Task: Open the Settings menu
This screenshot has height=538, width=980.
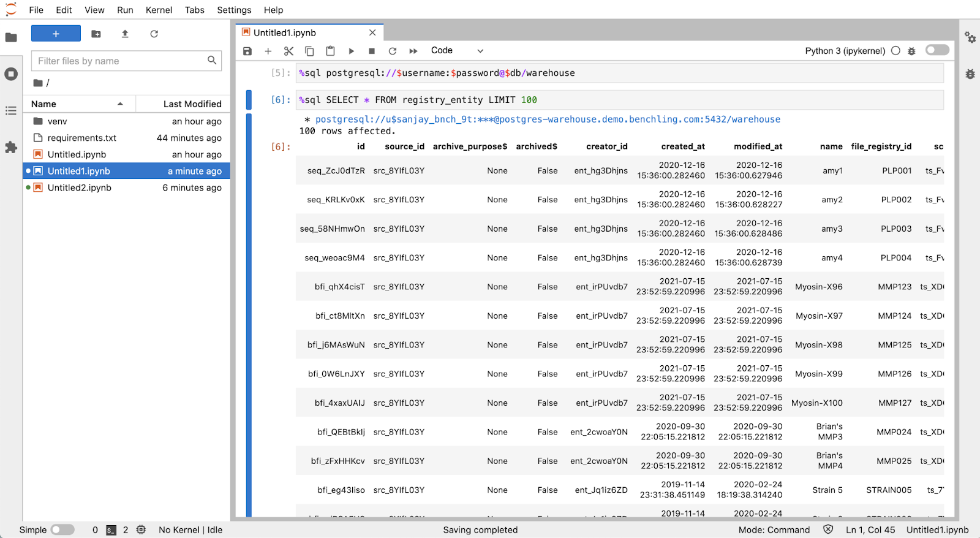Action: coord(234,10)
